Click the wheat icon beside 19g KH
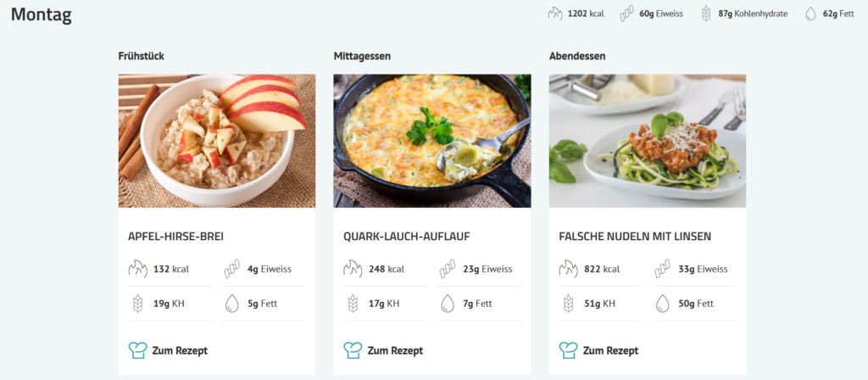 point(137,304)
